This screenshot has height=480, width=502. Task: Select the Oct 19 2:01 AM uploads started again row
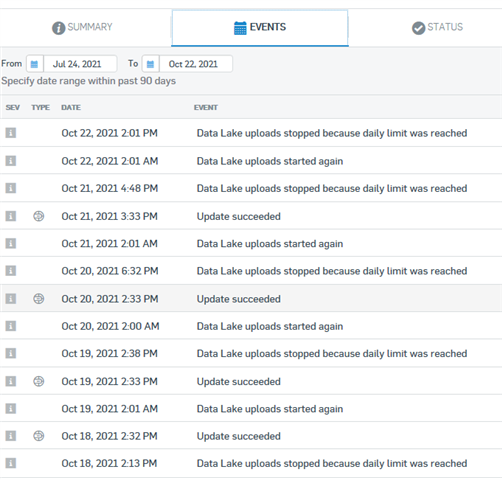click(251, 408)
